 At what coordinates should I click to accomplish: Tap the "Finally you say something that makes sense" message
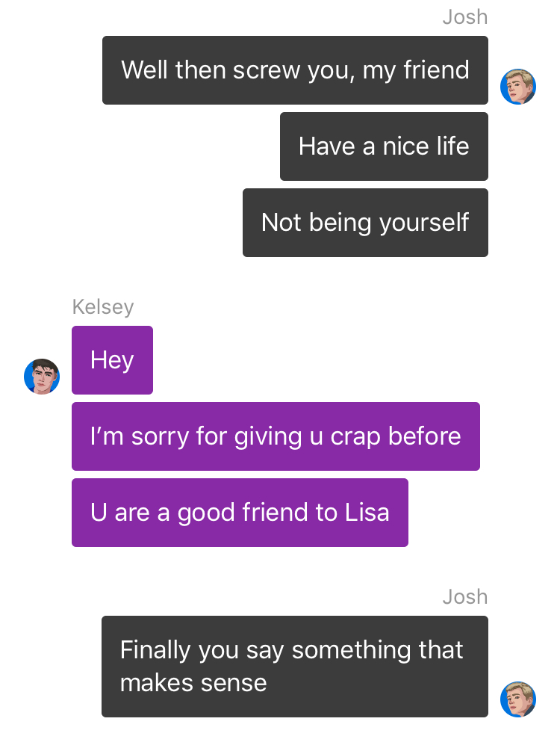point(295,667)
